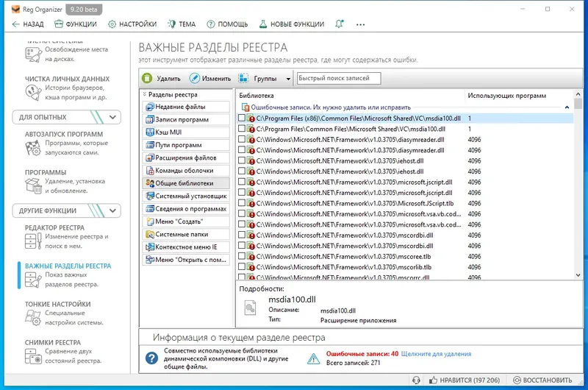Click the three-dots more menu
The image size is (588, 390).
click(x=360, y=24)
